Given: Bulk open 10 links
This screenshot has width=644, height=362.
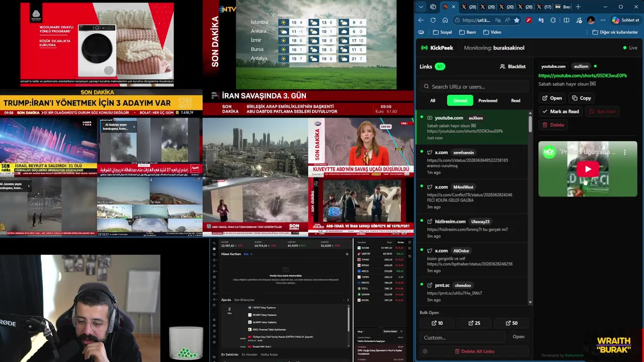Looking at the screenshot, I should click(x=437, y=323).
